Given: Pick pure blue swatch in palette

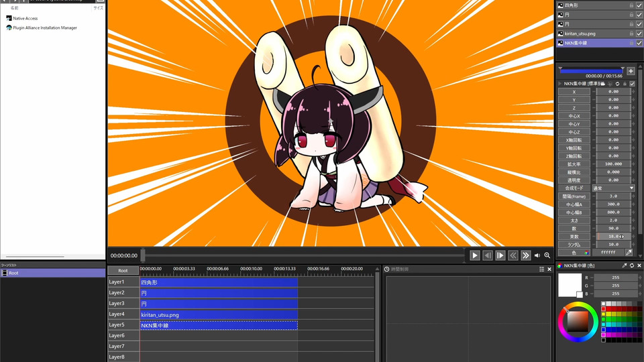Looking at the screenshot, I should (x=603, y=330).
